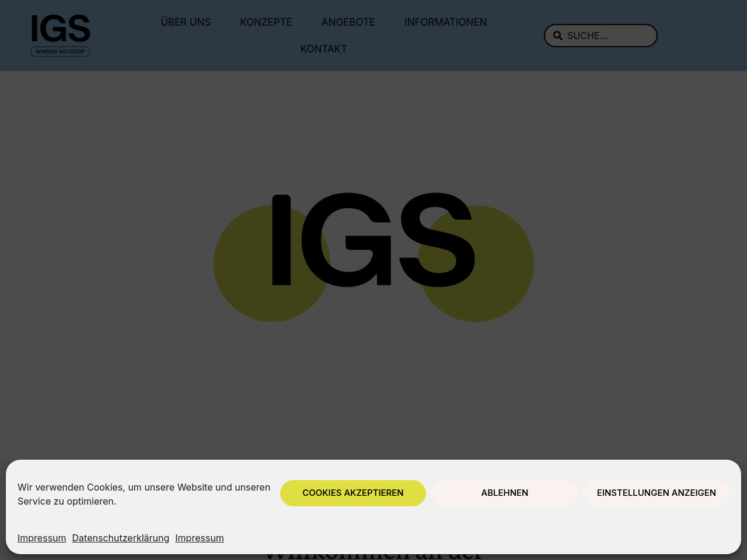Click the Winsen-Roydorf badge under the header logo
Image resolution: width=747 pixels, height=560 pixels.
(60, 52)
